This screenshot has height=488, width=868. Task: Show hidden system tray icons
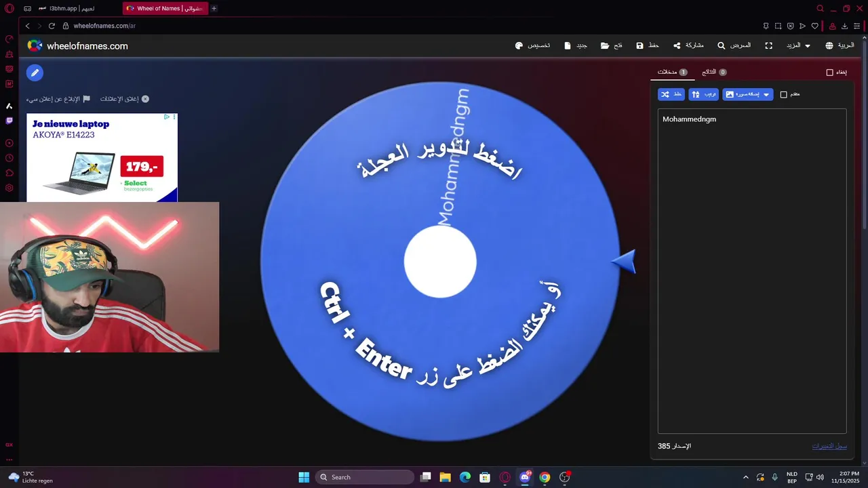coord(745,477)
